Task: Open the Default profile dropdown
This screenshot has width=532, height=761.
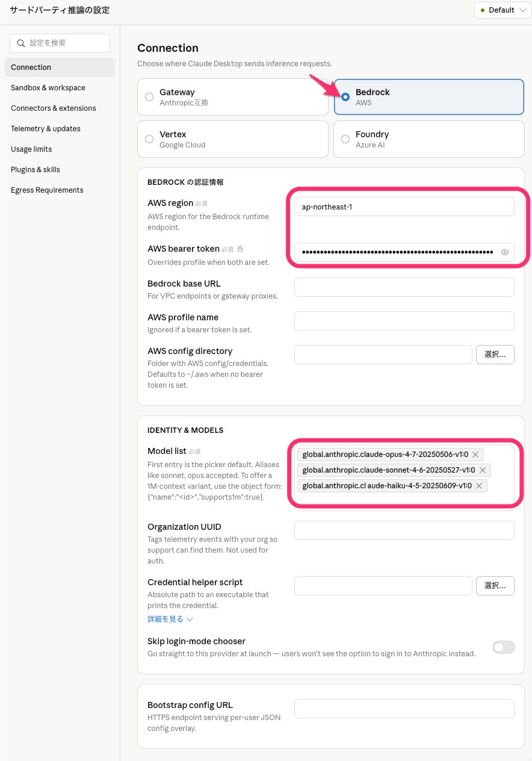Action: pos(503,10)
